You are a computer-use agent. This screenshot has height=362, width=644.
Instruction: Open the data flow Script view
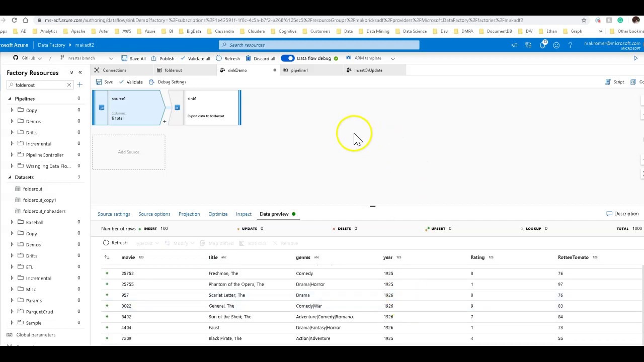tap(614, 82)
